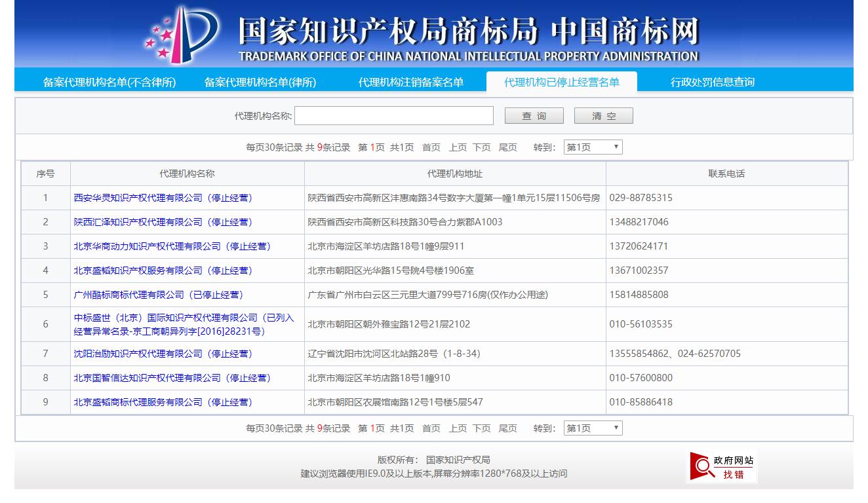The image size is (868, 503).
Task: Select the 代理机构已停止经营名单 tab
Action: pos(562,82)
